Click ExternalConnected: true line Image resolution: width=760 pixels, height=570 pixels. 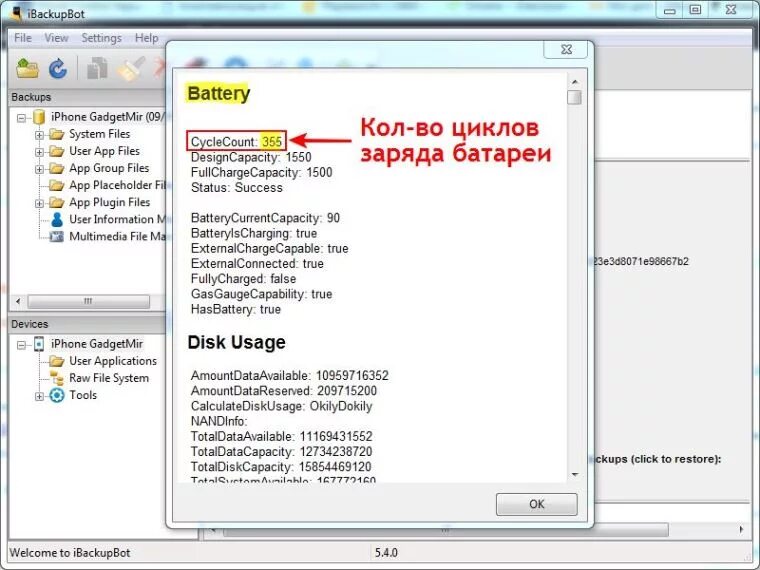tap(257, 264)
